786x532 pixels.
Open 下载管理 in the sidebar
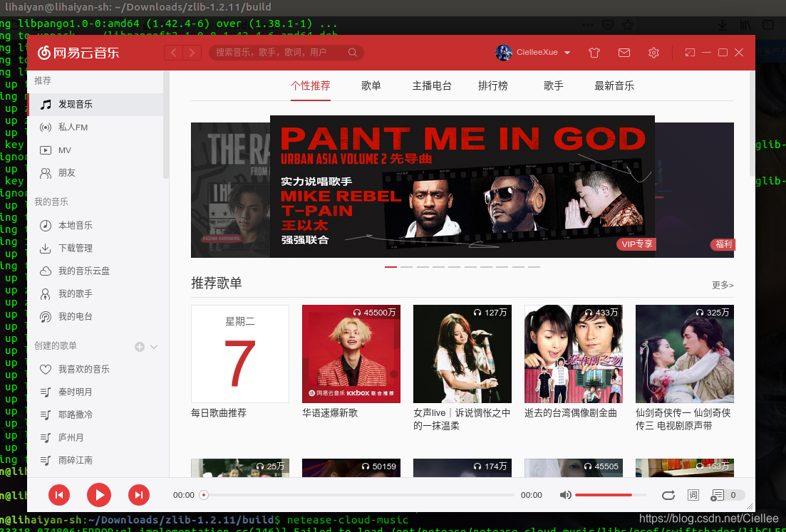(95, 249)
